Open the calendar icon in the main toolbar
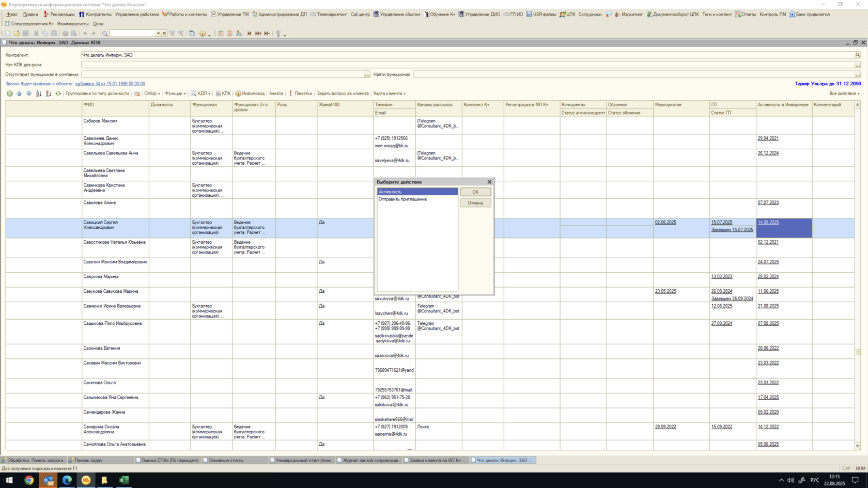The height and width of the screenshot is (488, 868). (x=229, y=34)
